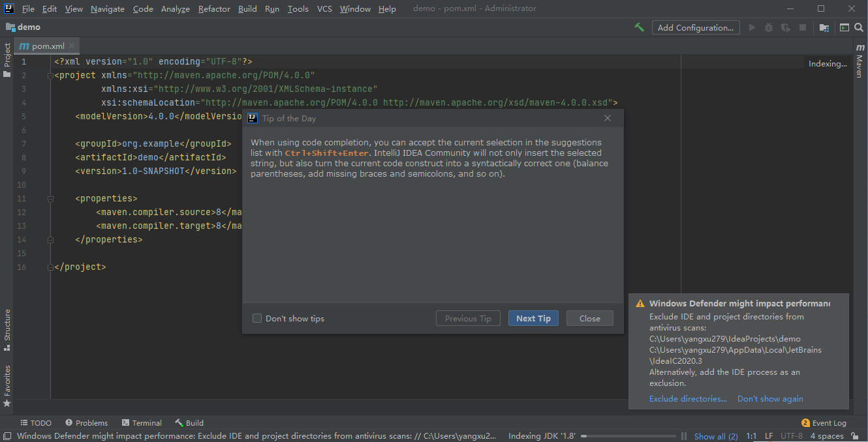Open the Maven tool window sidebar button
Viewport: 868px width, 442px height.
(860, 61)
